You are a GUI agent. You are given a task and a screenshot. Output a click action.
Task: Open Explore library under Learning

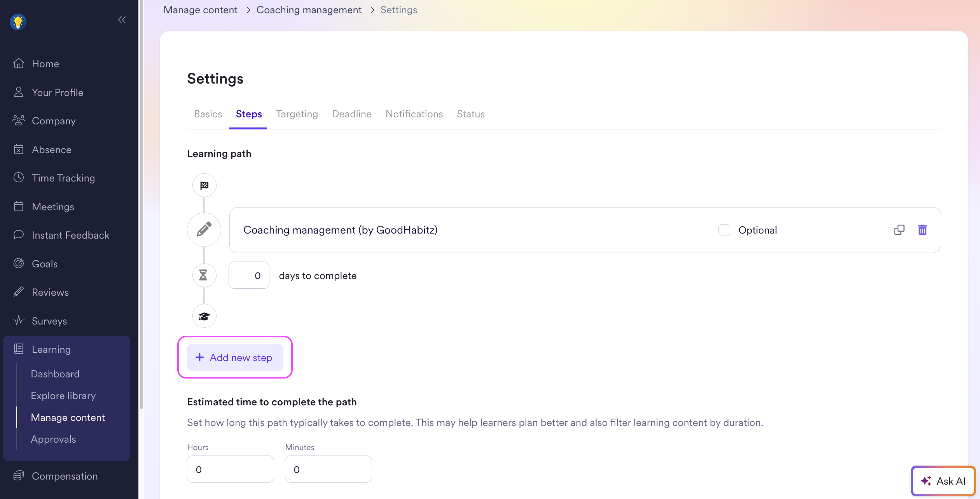63,395
